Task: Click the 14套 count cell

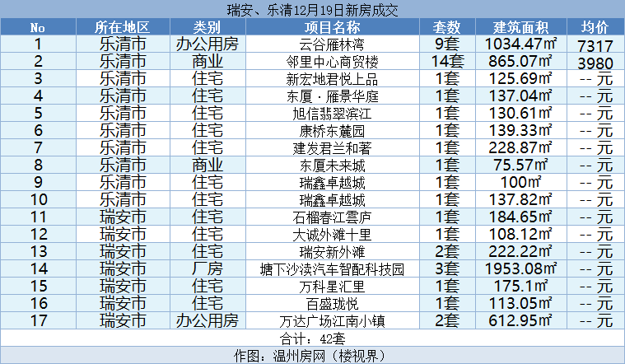Action: (447, 61)
